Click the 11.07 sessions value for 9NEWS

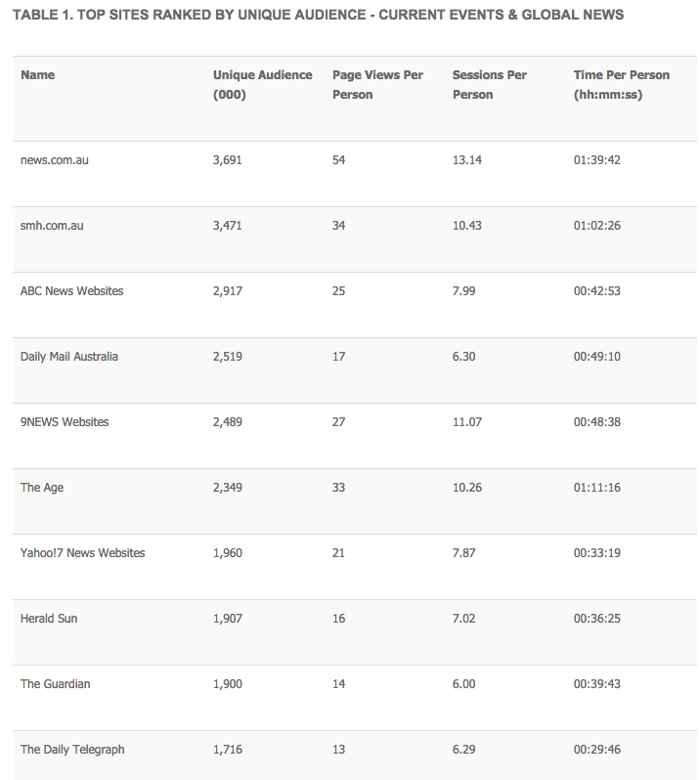click(466, 422)
